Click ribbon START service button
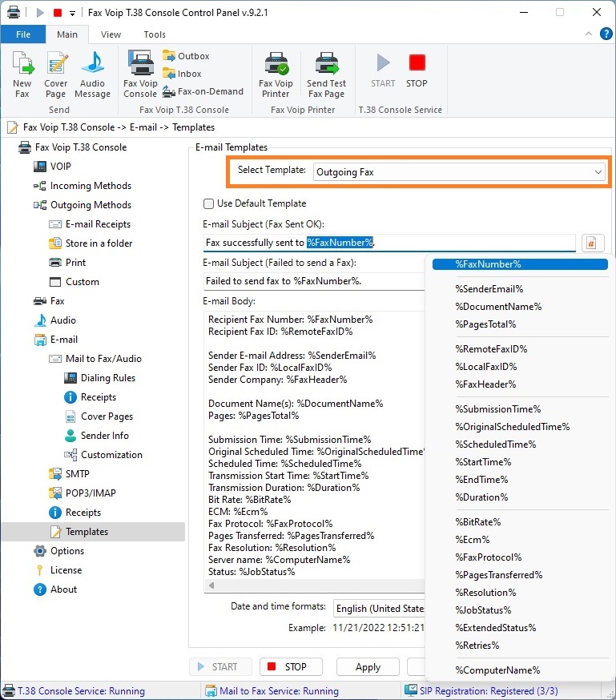Image resolution: width=616 pixels, height=700 pixels. tap(383, 71)
